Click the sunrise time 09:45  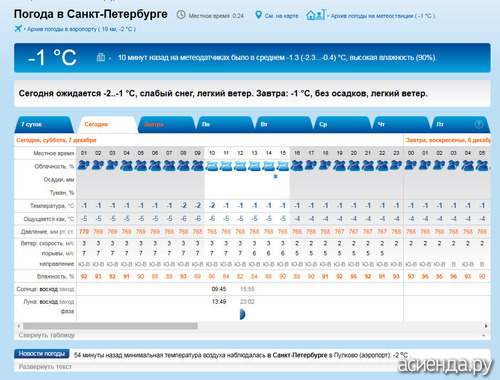(219, 289)
